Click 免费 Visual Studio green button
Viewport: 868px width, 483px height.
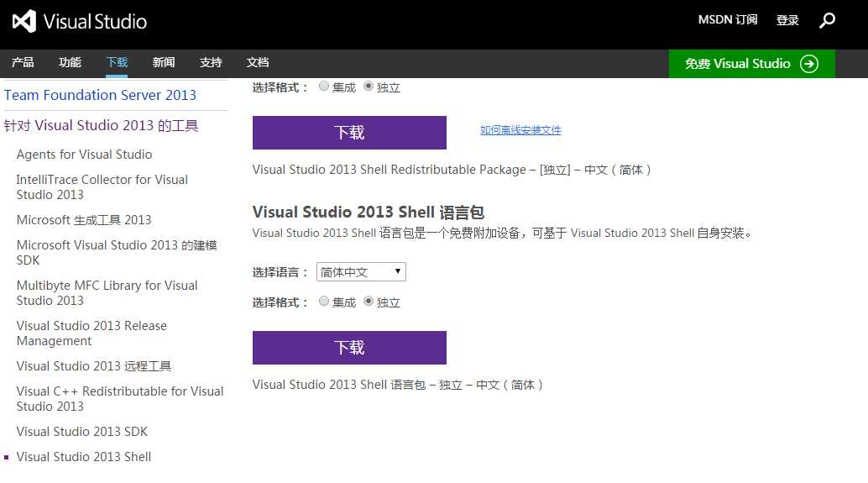pyautogui.click(x=752, y=64)
